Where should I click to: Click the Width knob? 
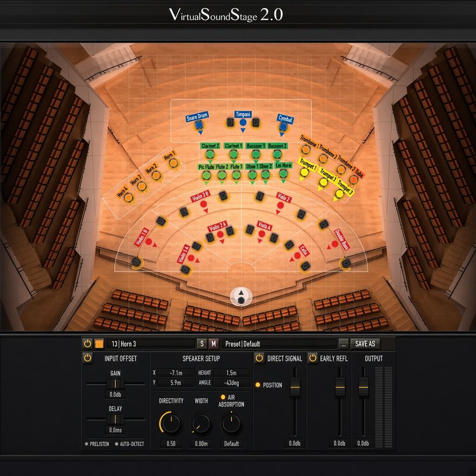tap(201, 423)
